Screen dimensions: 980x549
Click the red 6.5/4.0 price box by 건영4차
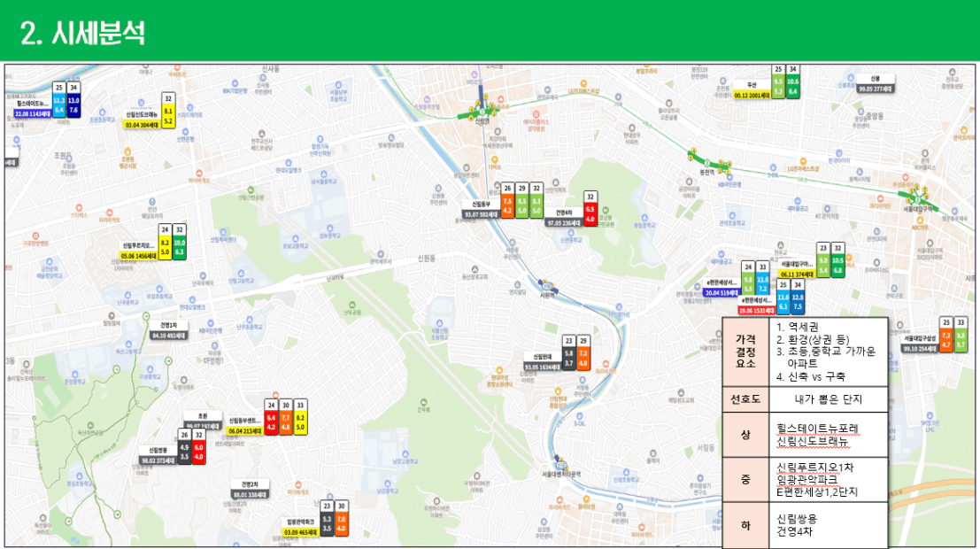coord(590,214)
